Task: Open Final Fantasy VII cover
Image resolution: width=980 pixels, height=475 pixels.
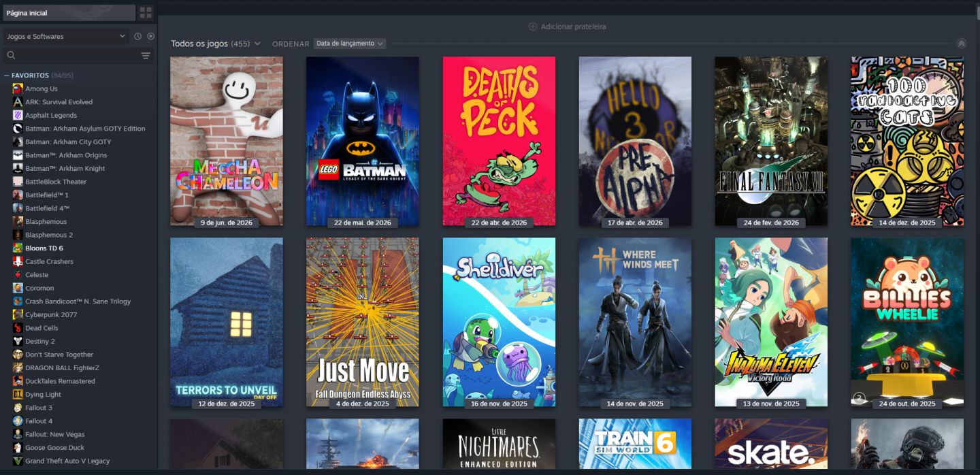Action: pos(771,141)
